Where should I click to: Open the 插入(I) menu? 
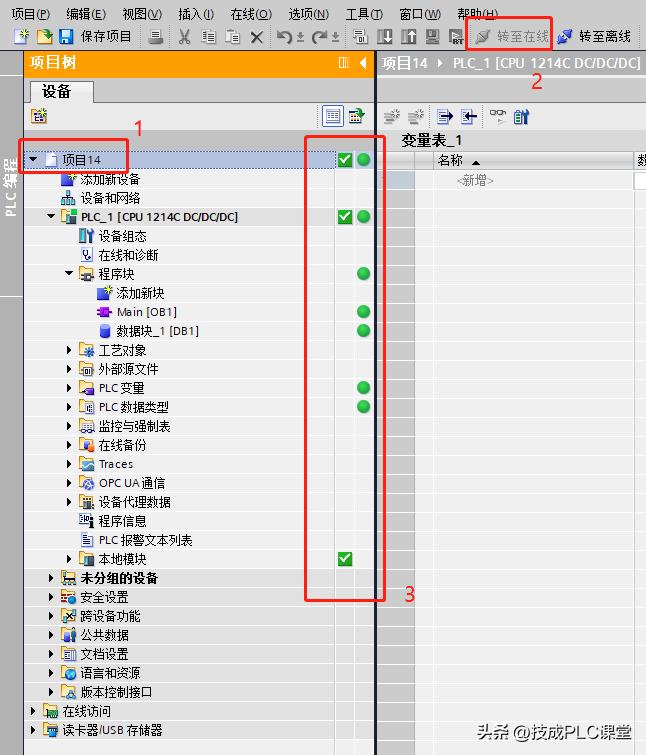(196, 14)
